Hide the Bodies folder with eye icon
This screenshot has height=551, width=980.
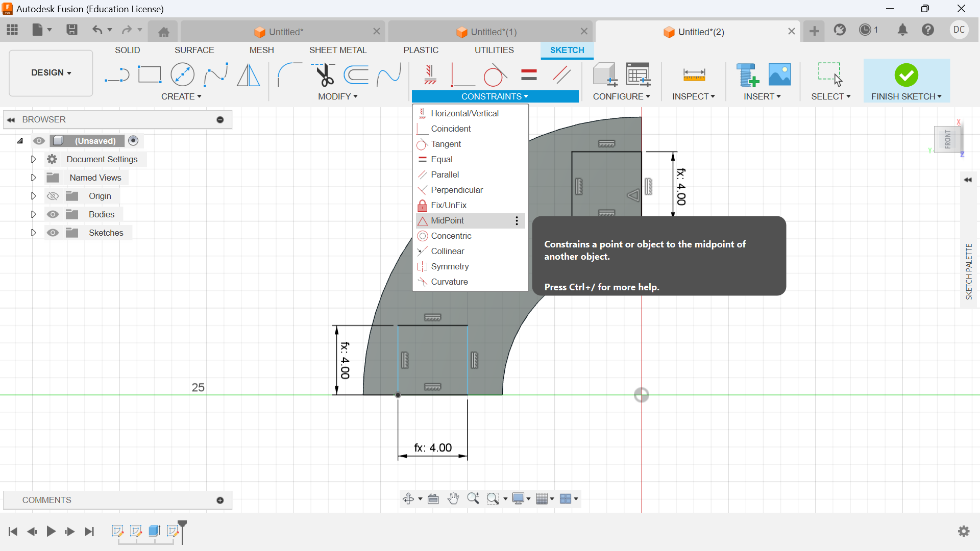click(53, 215)
